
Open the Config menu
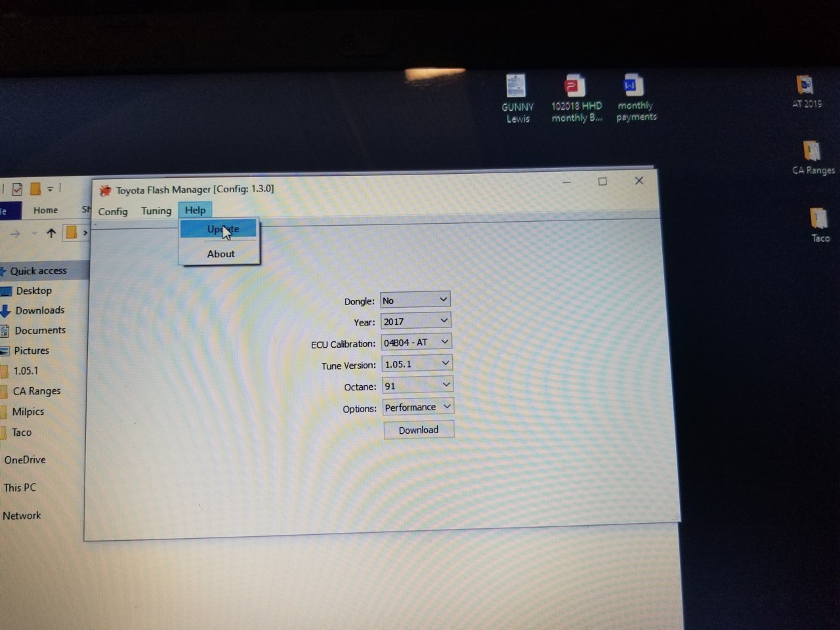coord(113,211)
